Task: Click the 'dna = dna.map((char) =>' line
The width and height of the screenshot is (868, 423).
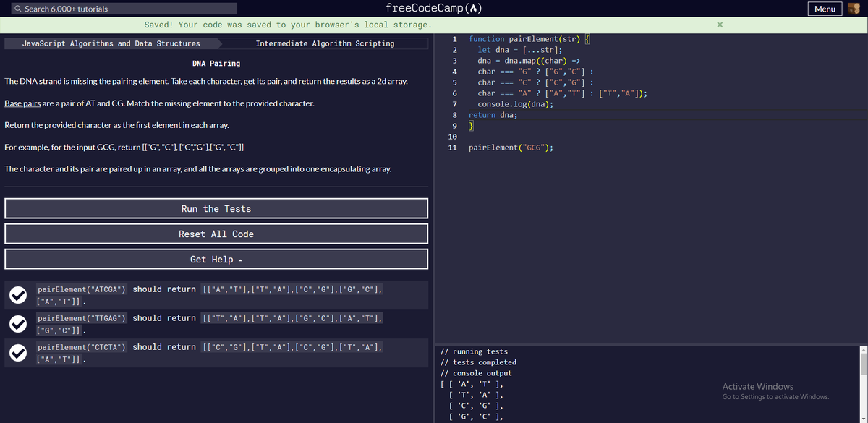Action: point(529,61)
